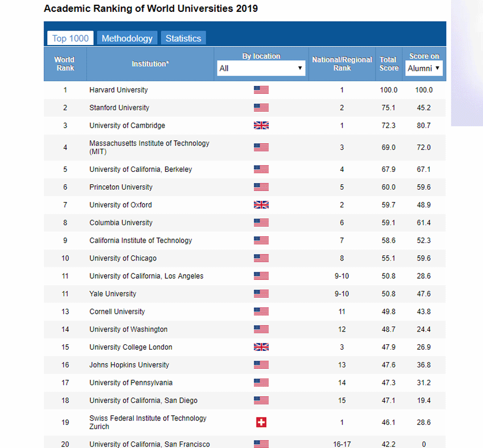483x448 pixels.
Task: Click the National/Regional Rank column header
Action: tap(342, 64)
